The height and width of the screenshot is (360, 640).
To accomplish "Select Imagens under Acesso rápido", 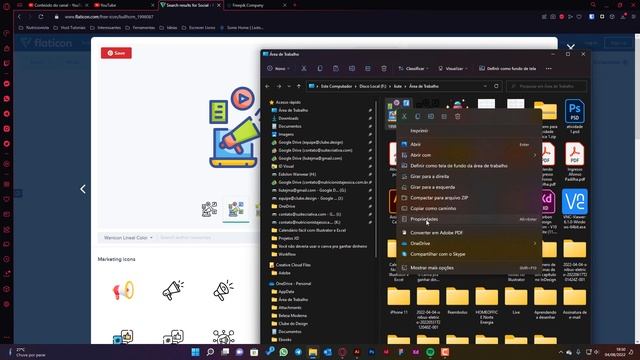I will click(x=286, y=134).
